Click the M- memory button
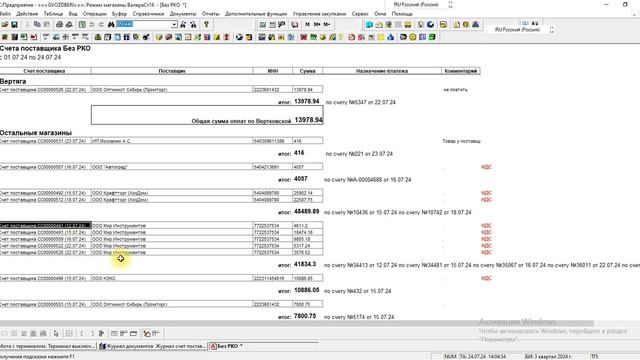Screen dimensions: 640x360 point(327,24)
